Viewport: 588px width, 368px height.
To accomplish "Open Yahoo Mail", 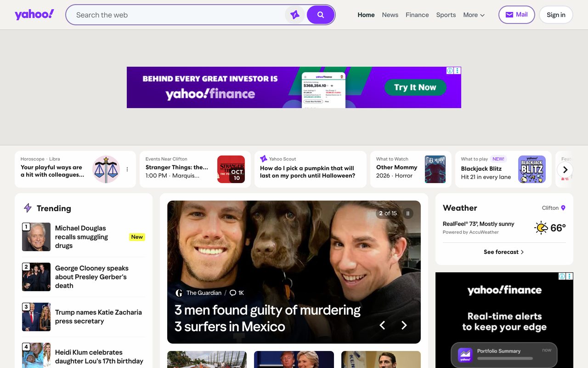I will pyautogui.click(x=517, y=15).
